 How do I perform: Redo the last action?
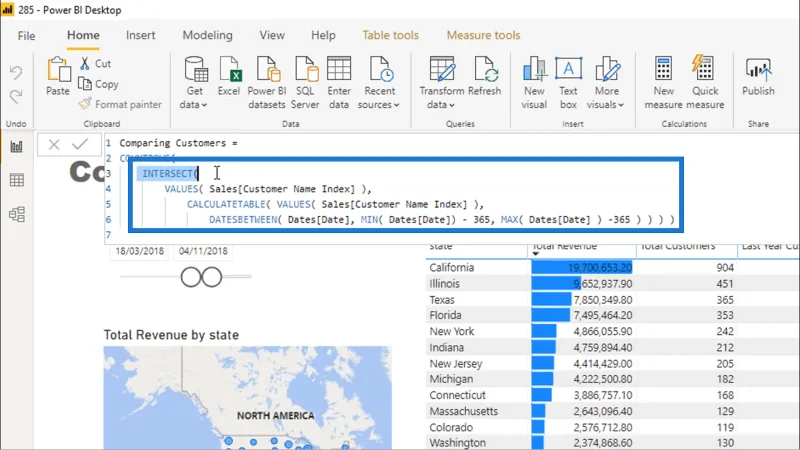click(x=16, y=96)
